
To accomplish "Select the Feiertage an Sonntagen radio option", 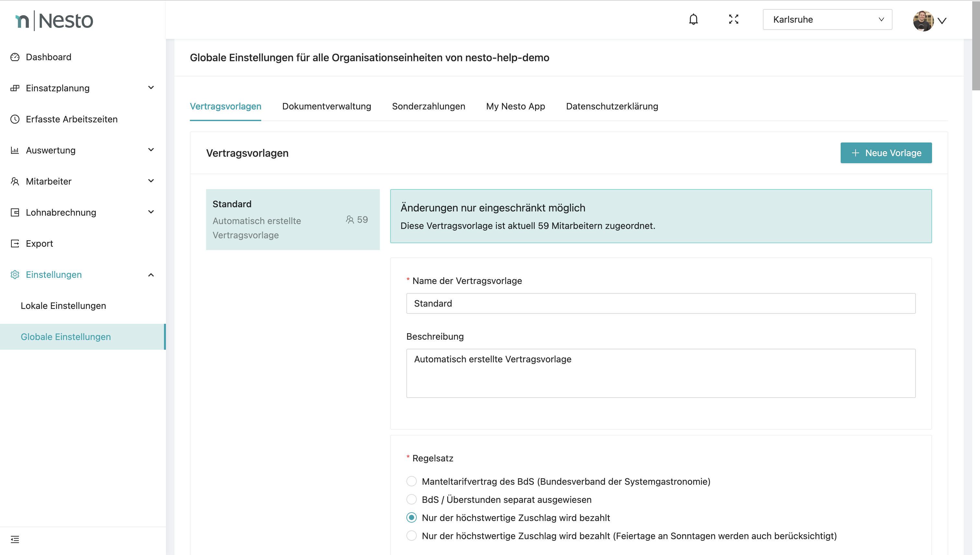I will (411, 536).
